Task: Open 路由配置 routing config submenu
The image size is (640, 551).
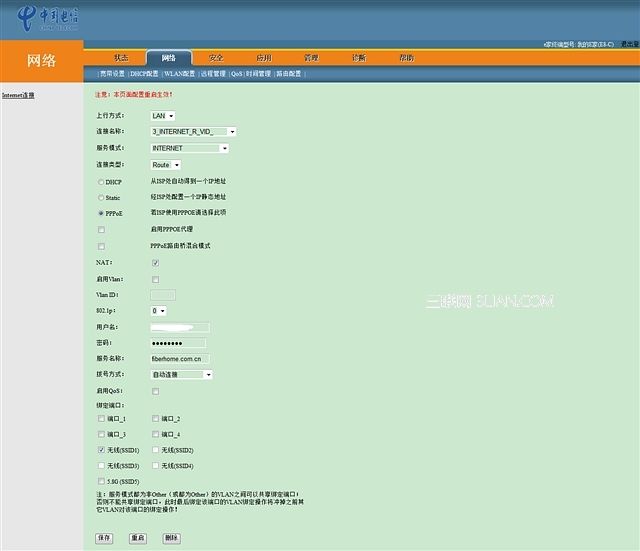Action: (x=289, y=74)
